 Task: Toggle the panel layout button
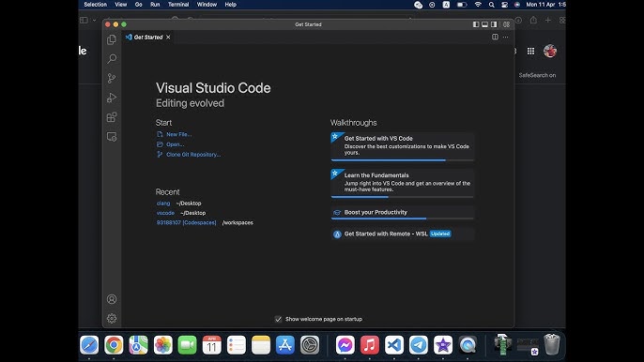tap(484, 24)
